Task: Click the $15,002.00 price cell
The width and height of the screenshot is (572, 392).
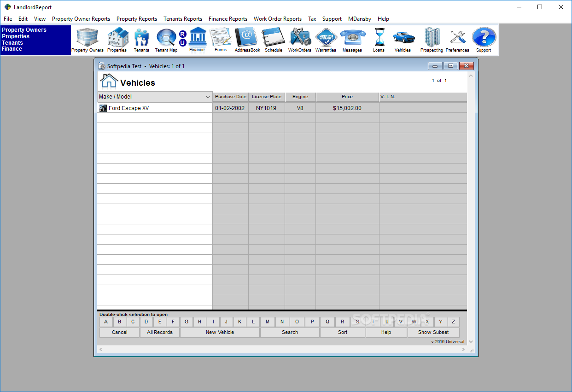Action: click(x=347, y=108)
